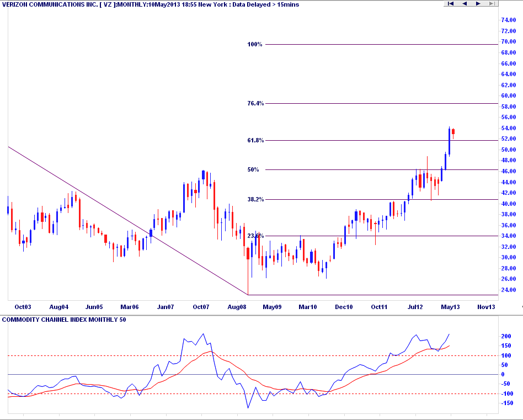Click the 58.00 price axis value
Viewport: 523px width, 420px height.
coord(509,107)
